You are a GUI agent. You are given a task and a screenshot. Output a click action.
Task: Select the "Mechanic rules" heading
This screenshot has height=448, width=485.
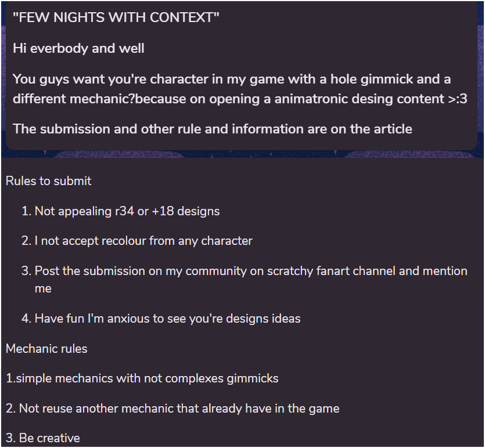tap(46, 349)
